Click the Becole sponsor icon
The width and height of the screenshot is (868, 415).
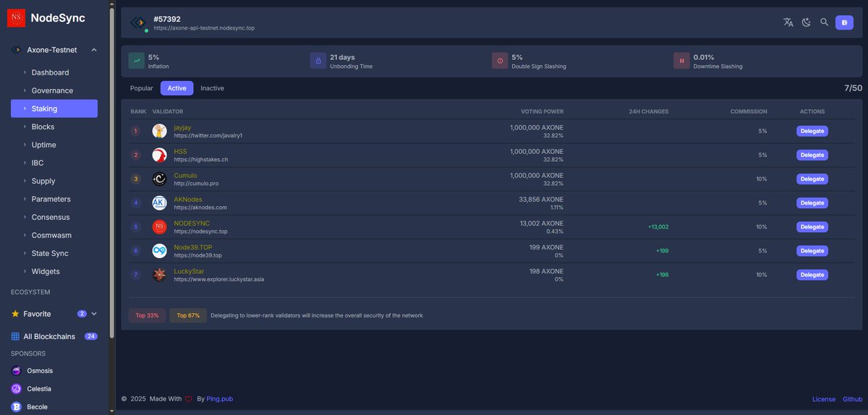(16, 407)
